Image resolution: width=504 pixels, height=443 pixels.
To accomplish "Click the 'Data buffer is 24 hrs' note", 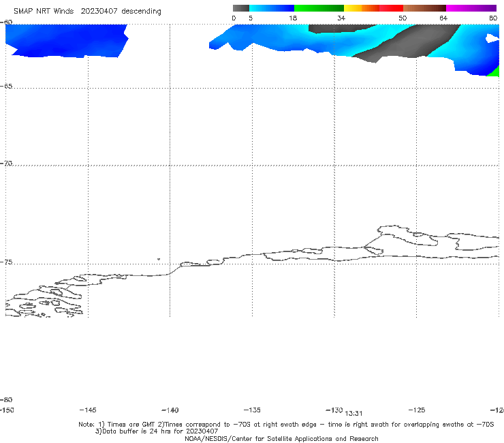I will coord(157,431).
